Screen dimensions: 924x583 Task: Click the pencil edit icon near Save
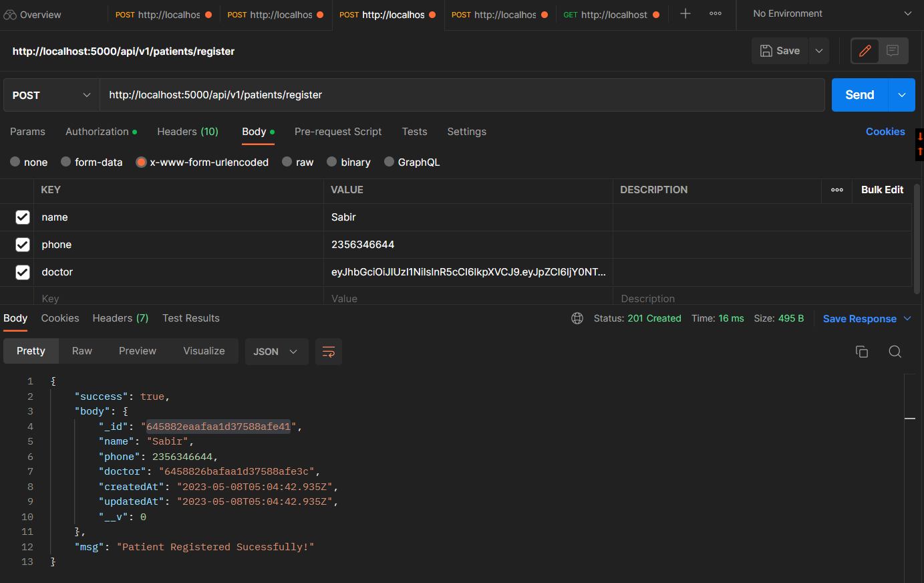[865, 50]
